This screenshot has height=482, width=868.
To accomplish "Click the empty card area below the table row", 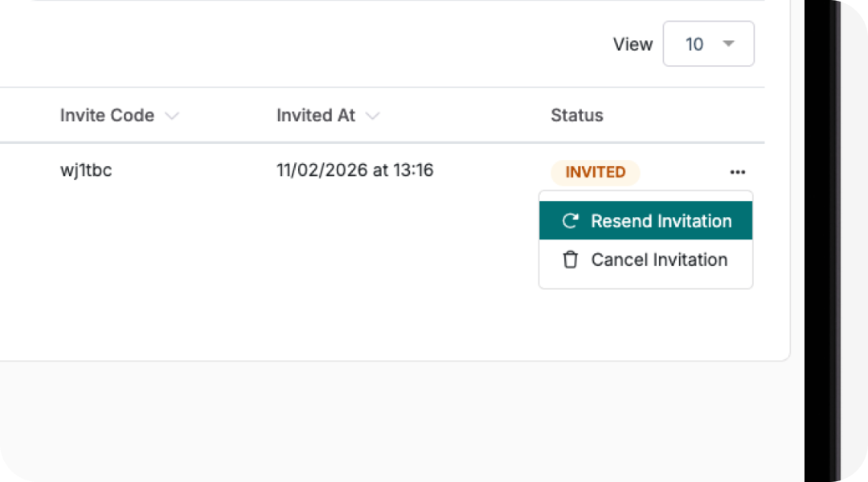I will pyautogui.click(x=281, y=281).
